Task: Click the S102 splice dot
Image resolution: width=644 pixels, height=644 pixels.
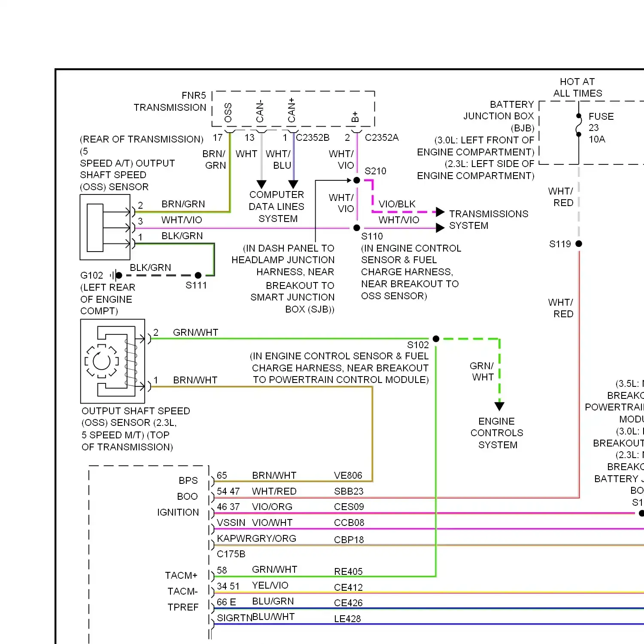Action: (x=436, y=339)
